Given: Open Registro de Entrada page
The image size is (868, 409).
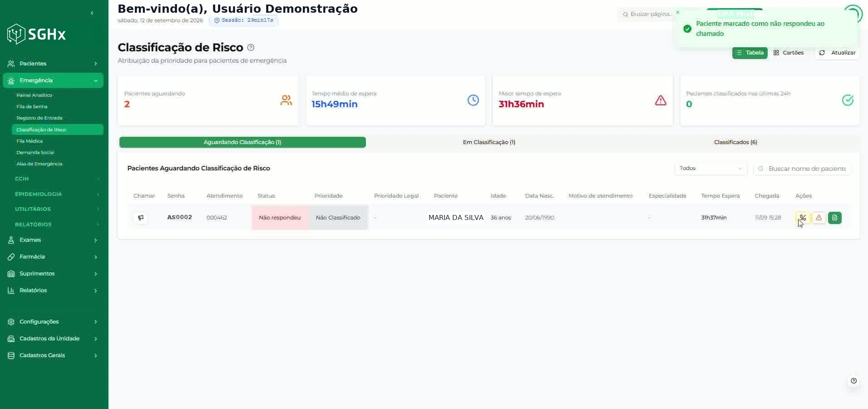Looking at the screenshot, I should pyautogui.click(x=39, y=118).
